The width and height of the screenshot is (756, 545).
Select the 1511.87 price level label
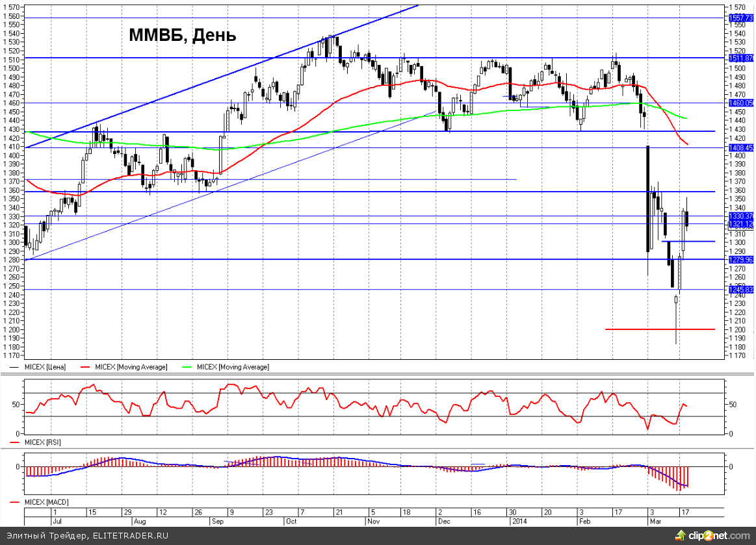(x=741, y=58)
